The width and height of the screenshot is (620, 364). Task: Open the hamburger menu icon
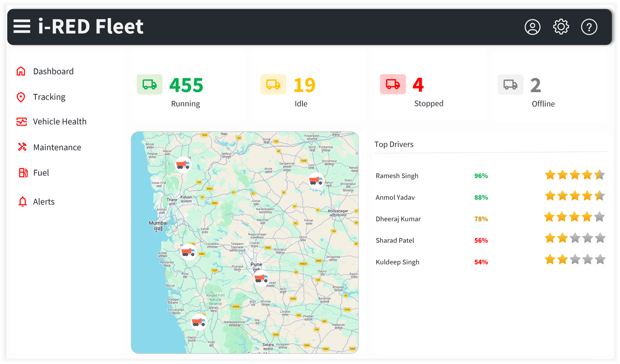pos(22,27)
